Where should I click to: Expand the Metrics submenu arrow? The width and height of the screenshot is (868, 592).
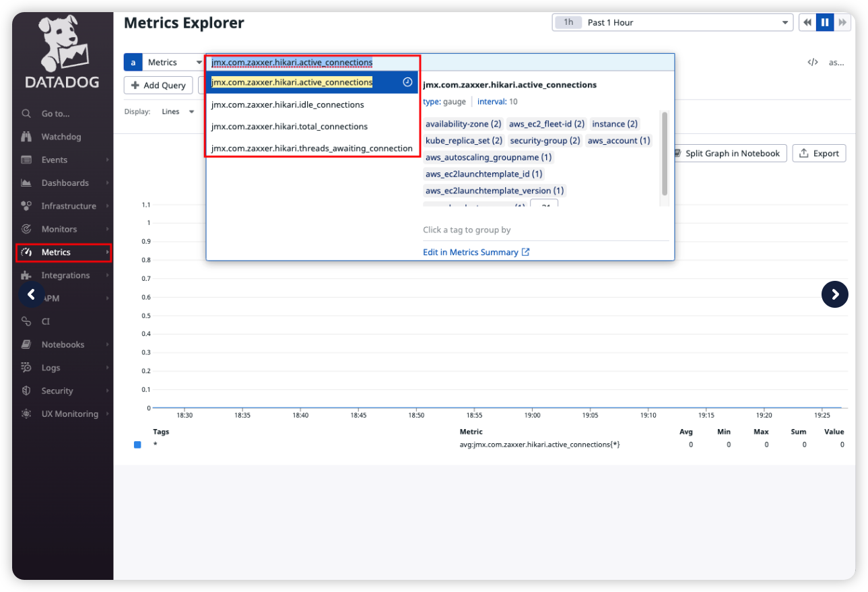[107, 252]
